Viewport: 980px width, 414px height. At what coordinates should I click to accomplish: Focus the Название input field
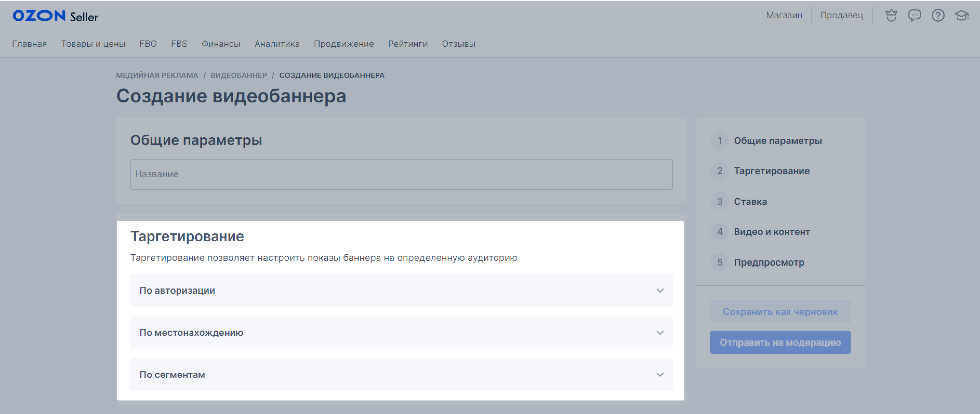401,174
